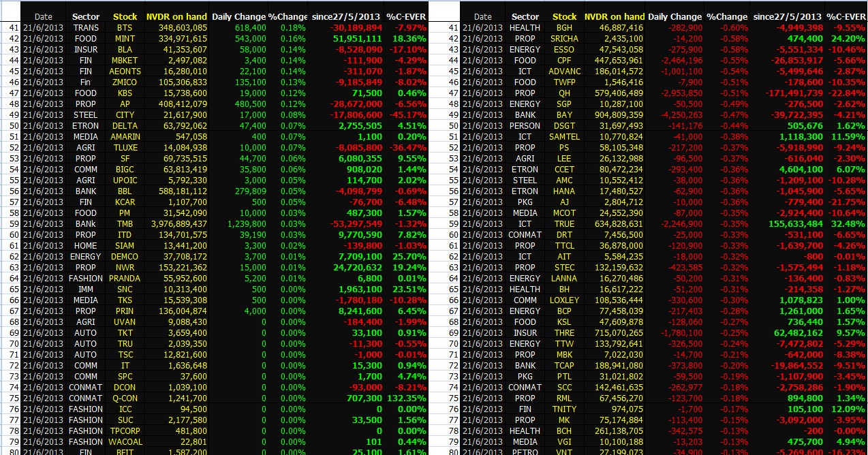Select the DEMCO stock cell

coord(125,257)
